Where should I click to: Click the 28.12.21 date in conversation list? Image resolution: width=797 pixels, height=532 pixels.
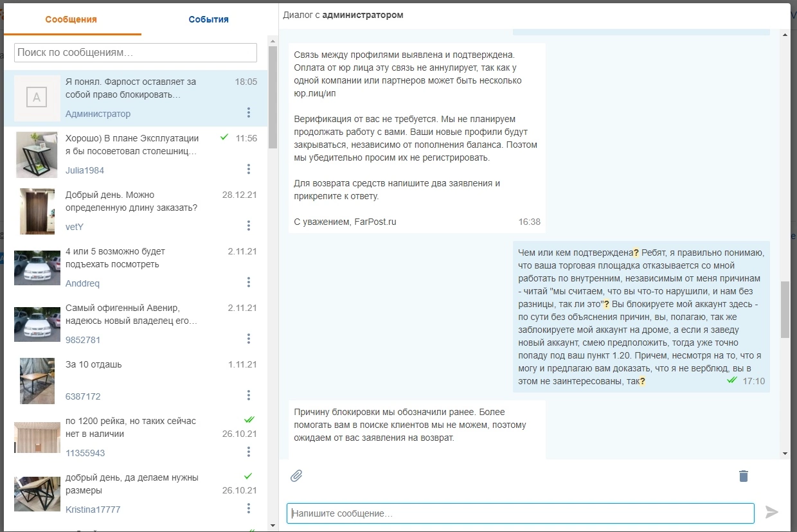[x=240, y=195]
